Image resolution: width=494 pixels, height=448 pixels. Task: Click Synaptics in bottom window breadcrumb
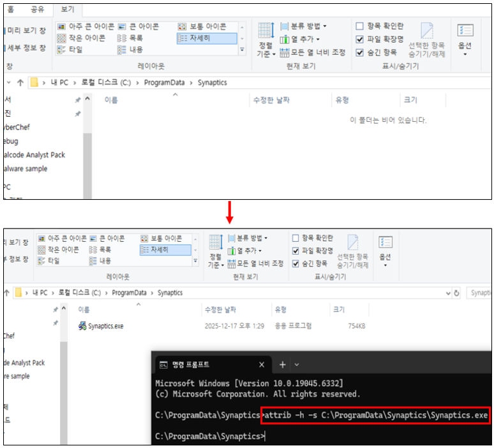[x=170, y=293]
